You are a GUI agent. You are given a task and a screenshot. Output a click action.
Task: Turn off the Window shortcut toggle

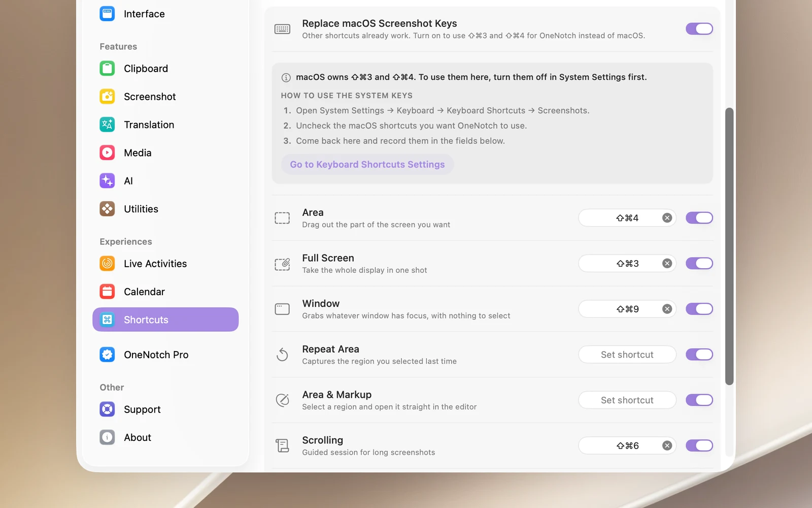point(699,309)
